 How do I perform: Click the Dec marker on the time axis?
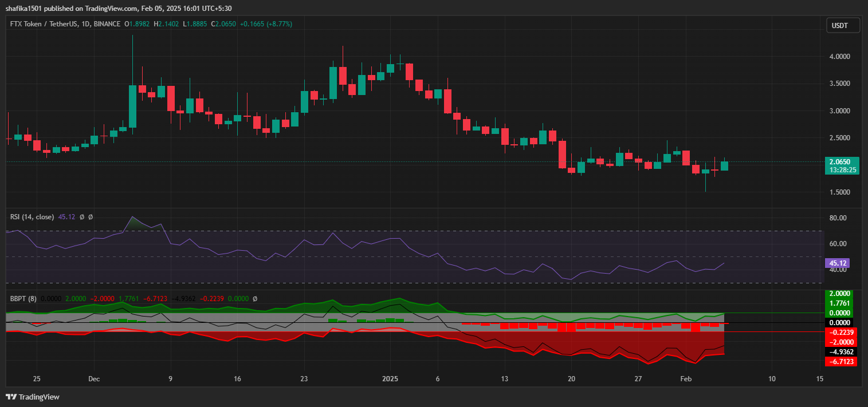click(95, 379)
